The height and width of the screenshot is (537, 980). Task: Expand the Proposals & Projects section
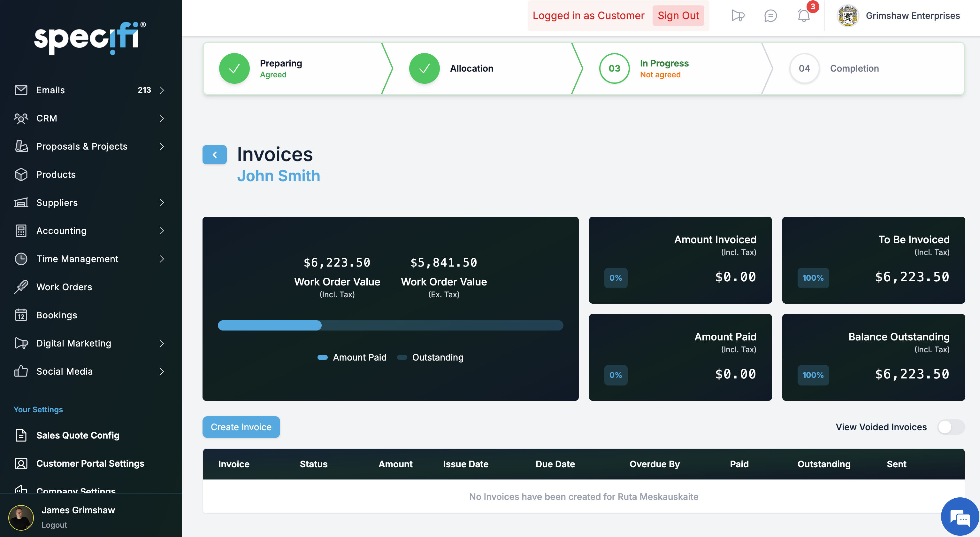162,146
